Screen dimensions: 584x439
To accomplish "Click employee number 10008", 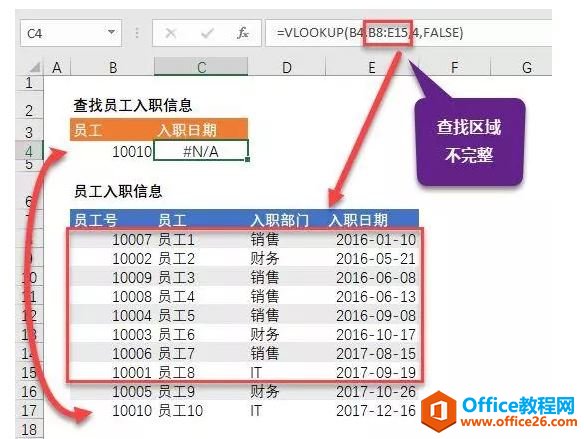I will point(132,296).
